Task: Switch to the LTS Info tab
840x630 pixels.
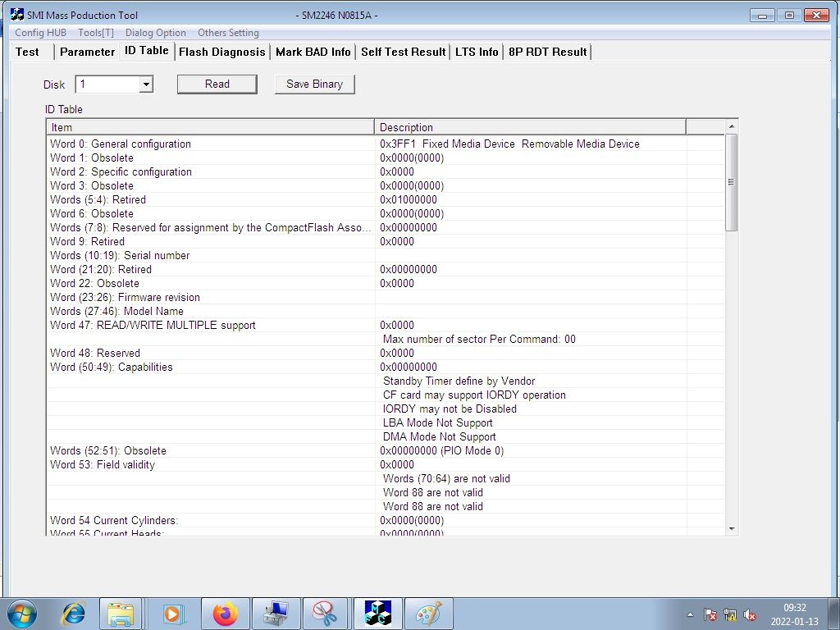Action: point(477,52)
